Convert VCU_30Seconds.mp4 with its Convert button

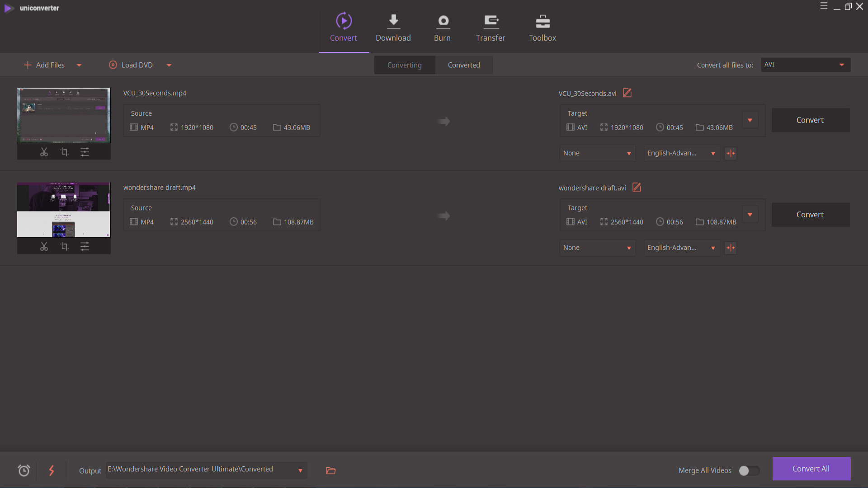tap(811, 120)
